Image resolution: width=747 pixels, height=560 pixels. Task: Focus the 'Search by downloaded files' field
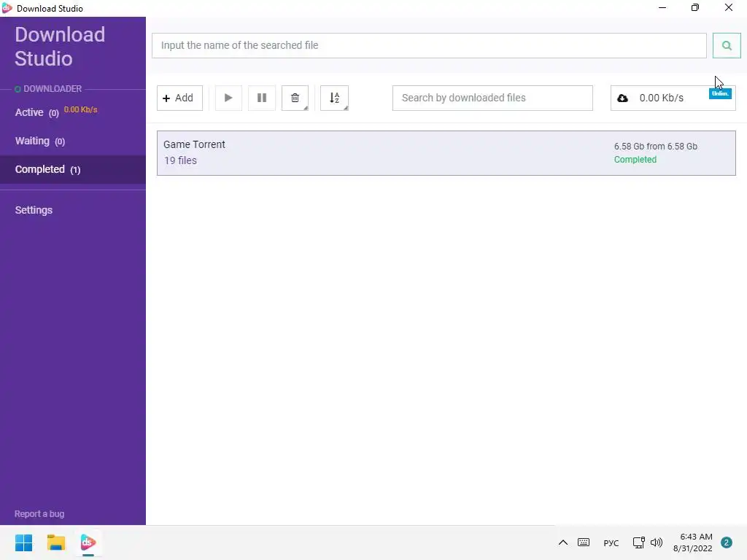[492, 98]
